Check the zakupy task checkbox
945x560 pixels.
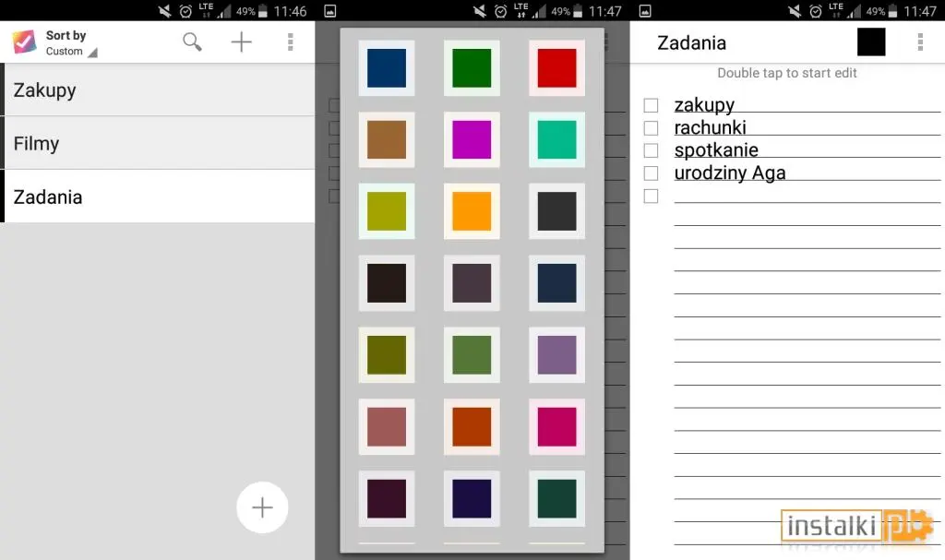click(x=651, y=105)
